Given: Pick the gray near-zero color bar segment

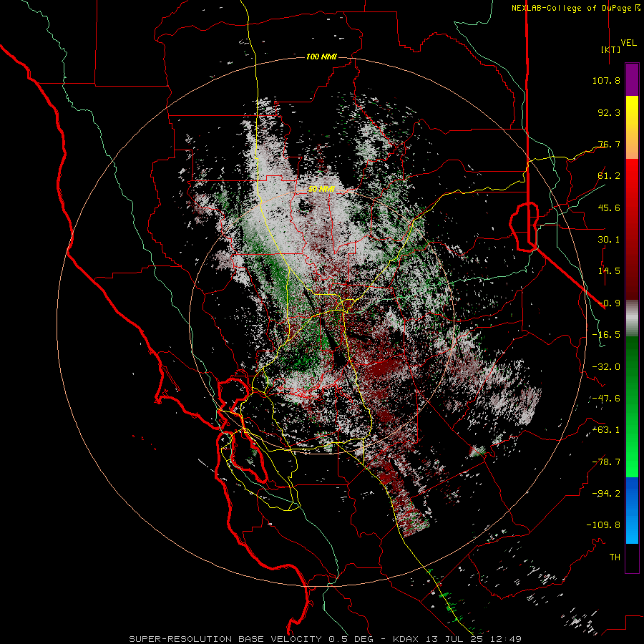Looking at the screenshot, I should point(632,317).
